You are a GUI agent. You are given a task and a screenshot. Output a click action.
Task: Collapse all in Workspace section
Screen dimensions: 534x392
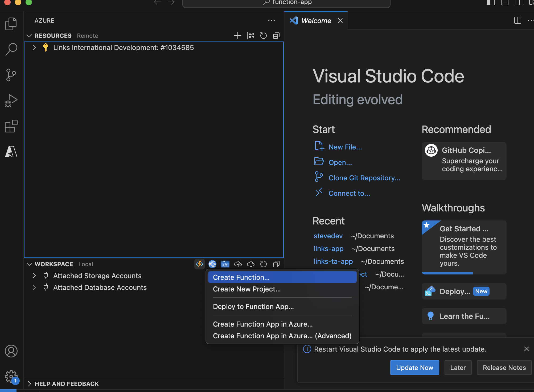click(276, 264)
